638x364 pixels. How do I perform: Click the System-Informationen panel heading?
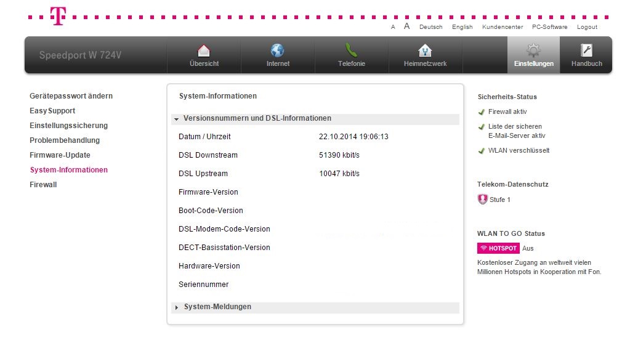[217, 96]
